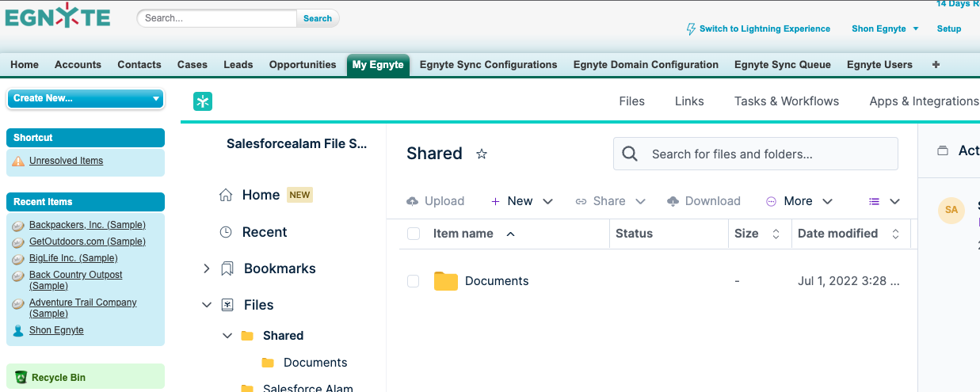Click the lightning bolt icon beside Switch to Lightning
This screenshot has width=980, height=392.
(x=691, y=29)
